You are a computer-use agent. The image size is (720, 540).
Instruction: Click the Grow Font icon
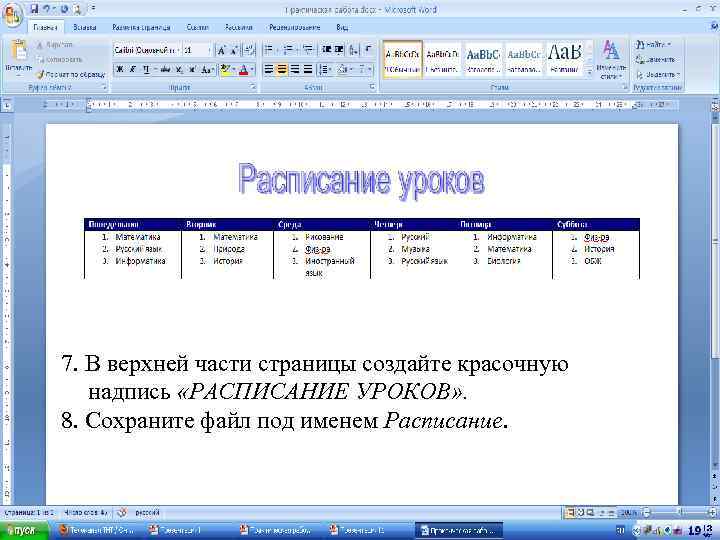click(222, 50)
